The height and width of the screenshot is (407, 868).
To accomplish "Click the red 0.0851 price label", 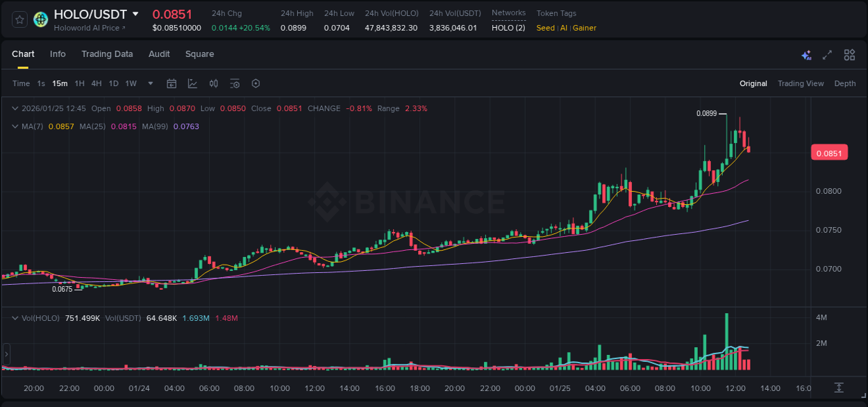I will (x=829, y=152).
